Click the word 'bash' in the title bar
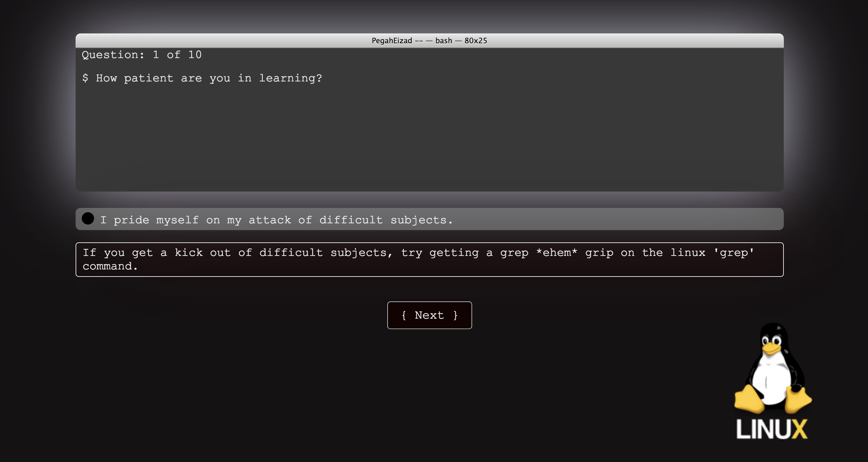868x462 pixels. (444, 41)
